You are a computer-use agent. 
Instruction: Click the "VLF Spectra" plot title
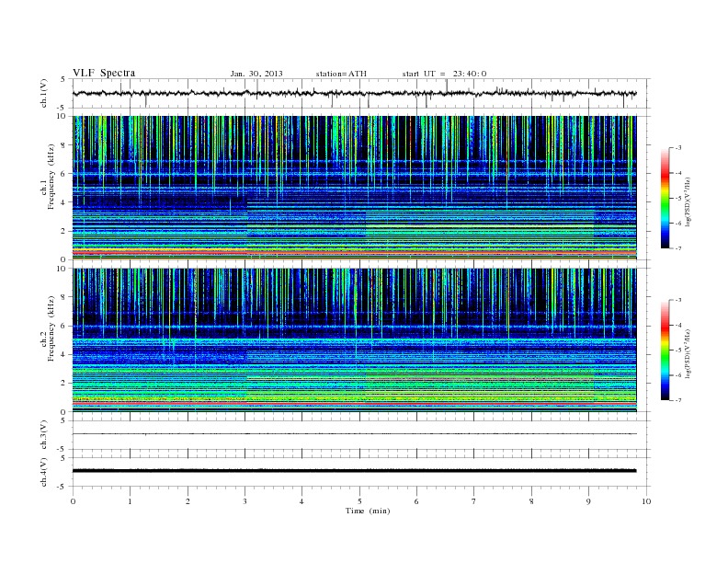104,73
